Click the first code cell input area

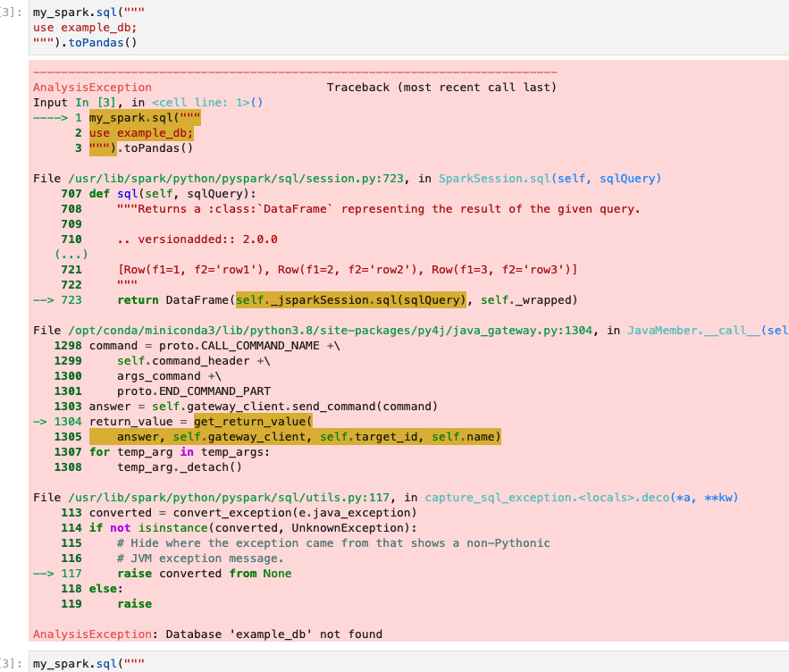[x=408, y=27]
